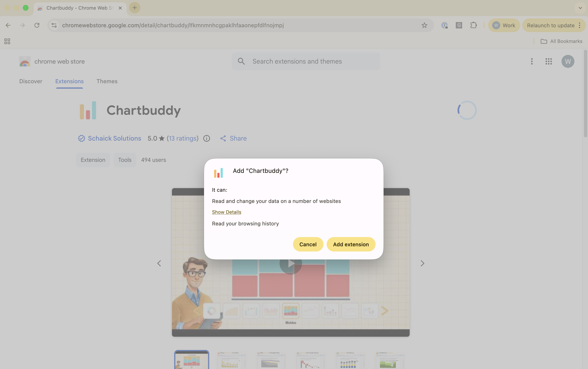Switch to the Themes tab
588x369 pixels.
coord(107,81)
